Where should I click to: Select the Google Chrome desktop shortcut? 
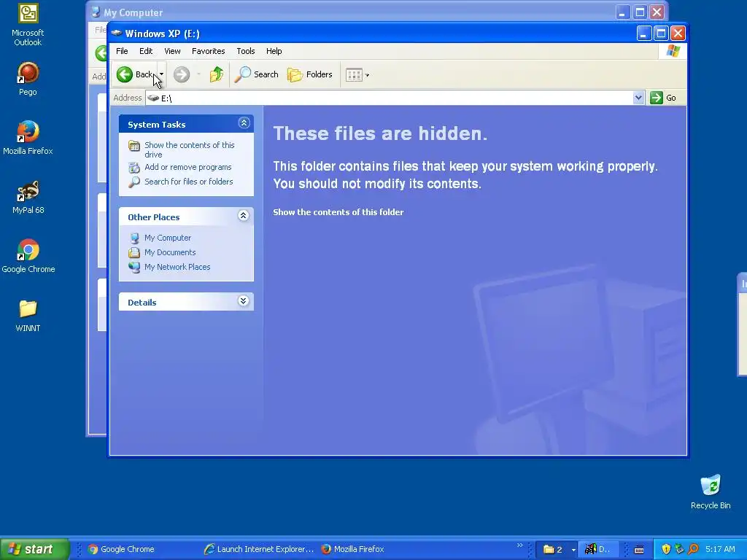[x=28, y=256]
